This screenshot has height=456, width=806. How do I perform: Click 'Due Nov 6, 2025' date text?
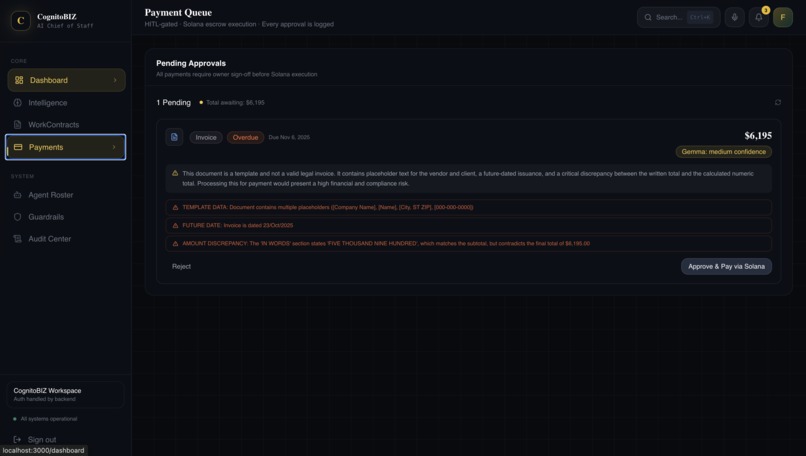click(x=289, y=137)
